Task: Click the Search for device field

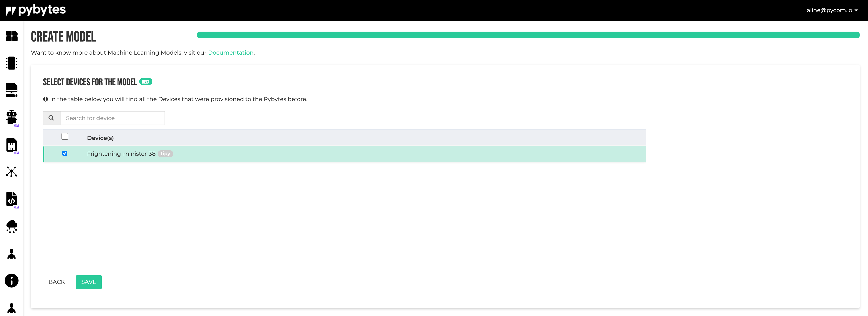Action: [x=113, y=118]
